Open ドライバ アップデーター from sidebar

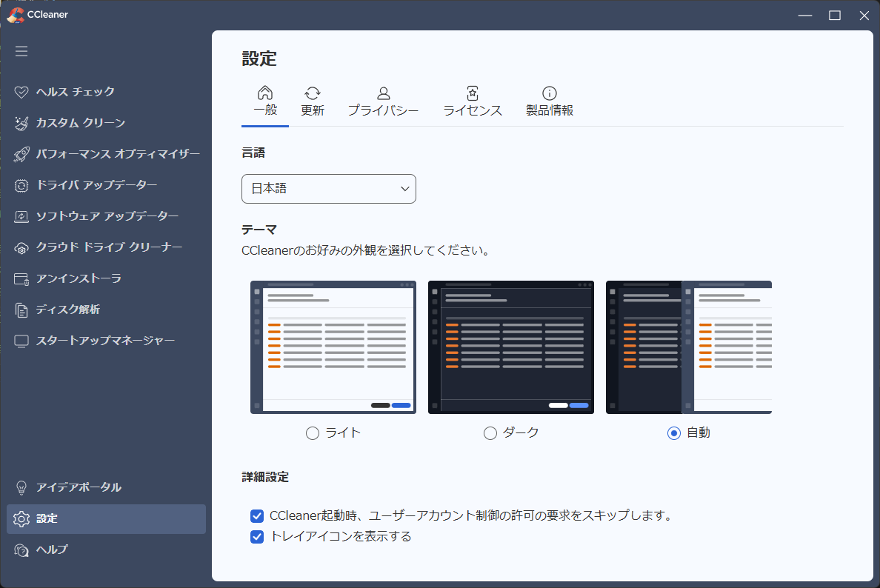[96, 185]
